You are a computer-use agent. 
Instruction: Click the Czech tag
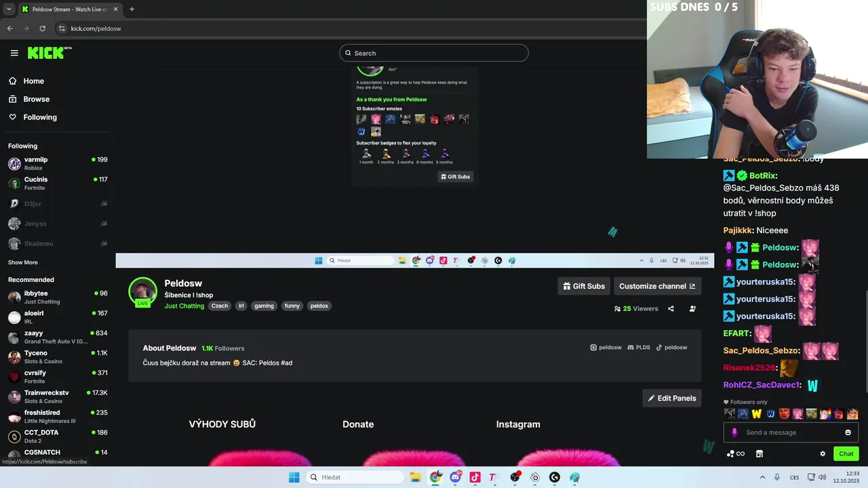pos(220,306)
